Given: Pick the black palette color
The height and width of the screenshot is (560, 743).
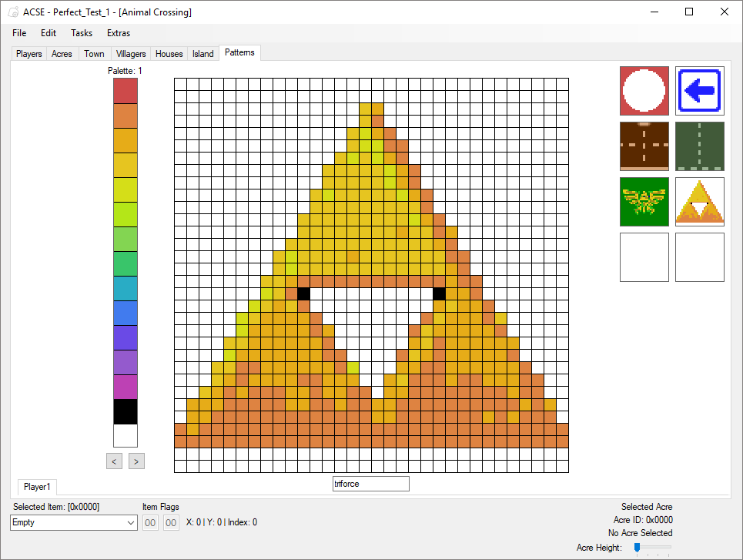Looking at the screenshot, I should [125, 411].
